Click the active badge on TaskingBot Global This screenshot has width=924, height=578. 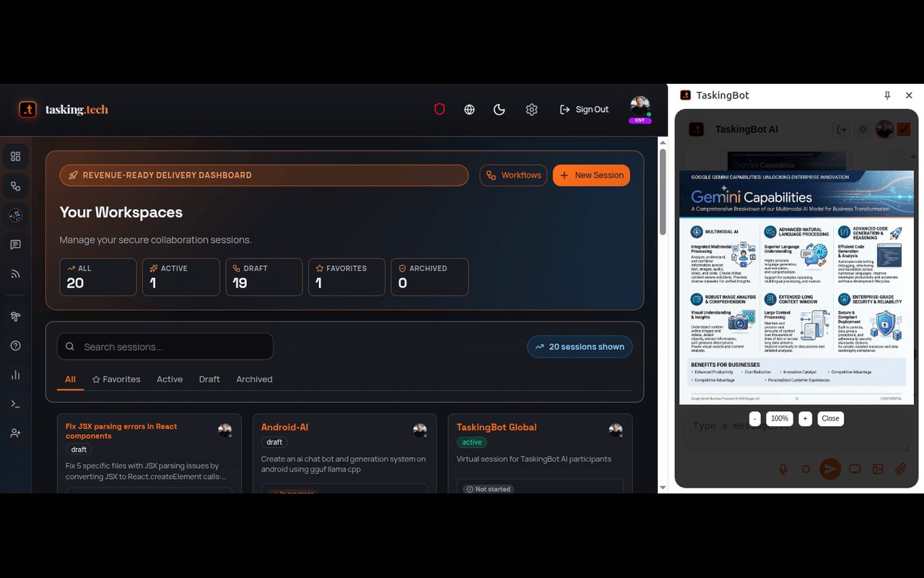[x=472, y=442]
